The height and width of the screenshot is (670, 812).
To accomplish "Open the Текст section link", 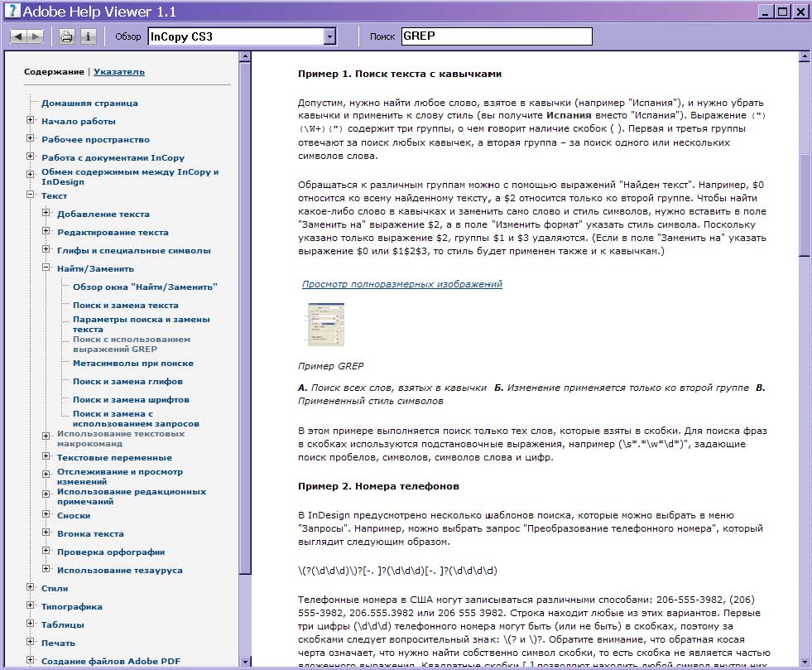I will point(55,196).
